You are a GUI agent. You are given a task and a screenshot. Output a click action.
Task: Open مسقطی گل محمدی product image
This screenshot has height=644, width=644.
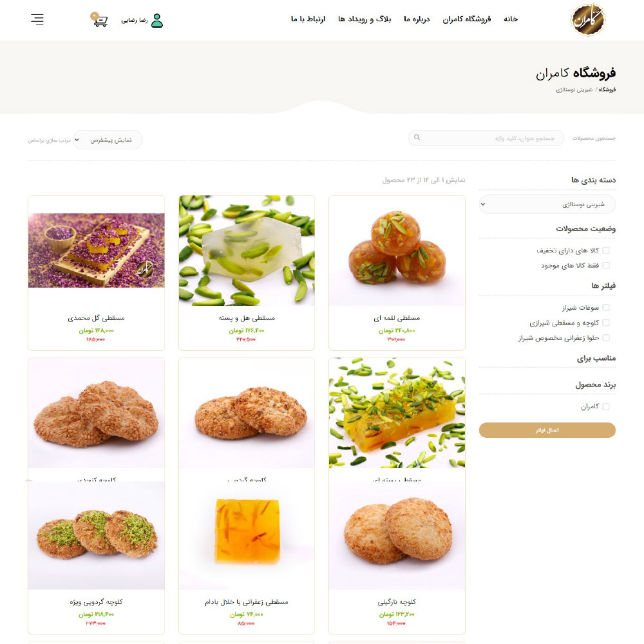[x=96, y=251]
